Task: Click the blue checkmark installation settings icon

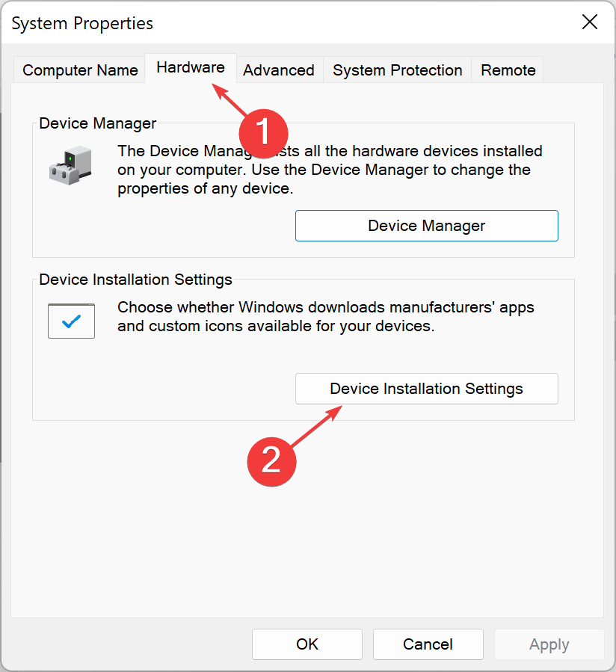Action: coord(71,321)
